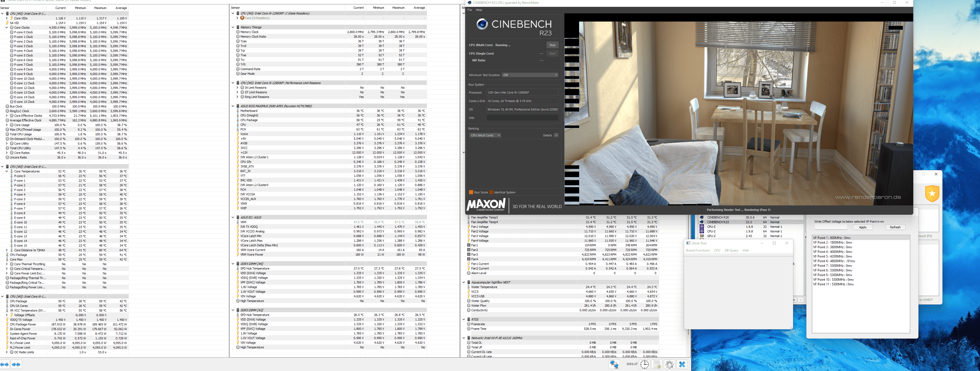The height and width of the screenshot is (371, 980).
Task: Click the Work Tool window title icon
Action: point(688,243)
